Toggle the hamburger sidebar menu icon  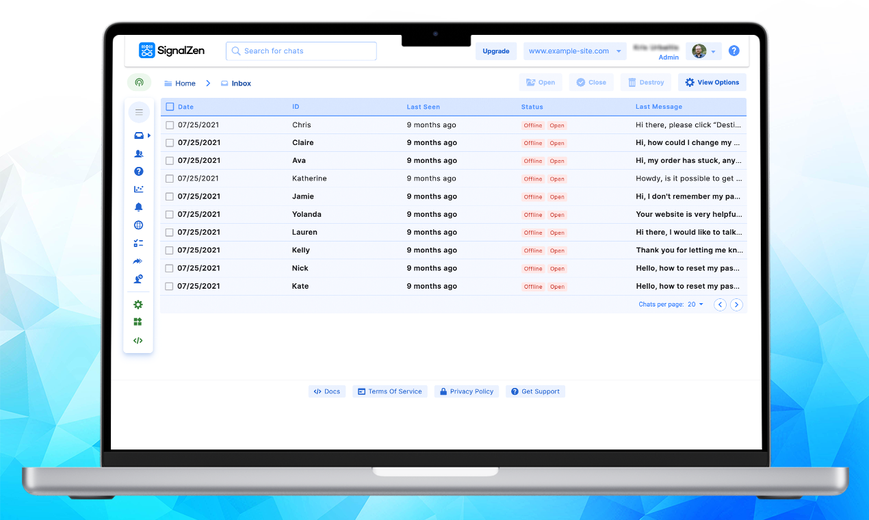[x=139, y=111]
